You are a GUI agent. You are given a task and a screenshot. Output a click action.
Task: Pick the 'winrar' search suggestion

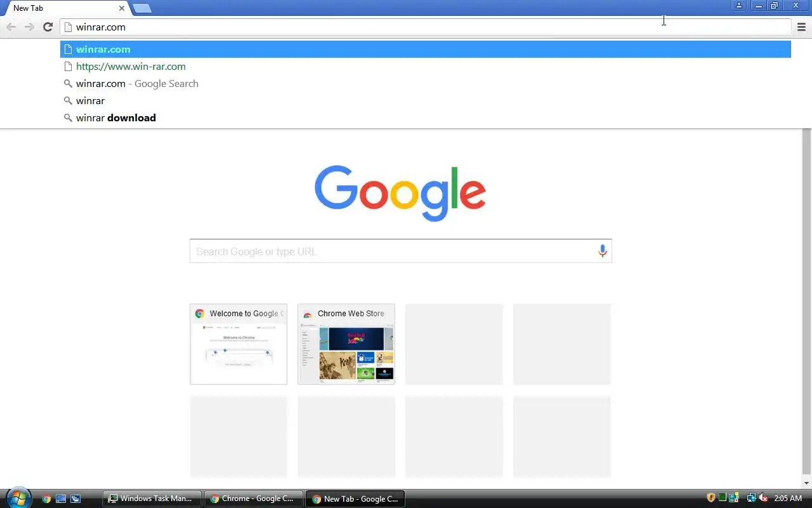coord(426,100)
